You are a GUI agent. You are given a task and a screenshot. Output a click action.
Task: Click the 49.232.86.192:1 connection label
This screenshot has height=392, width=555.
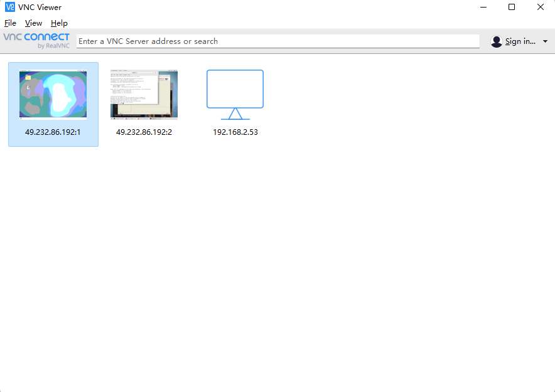coord(53,132)
